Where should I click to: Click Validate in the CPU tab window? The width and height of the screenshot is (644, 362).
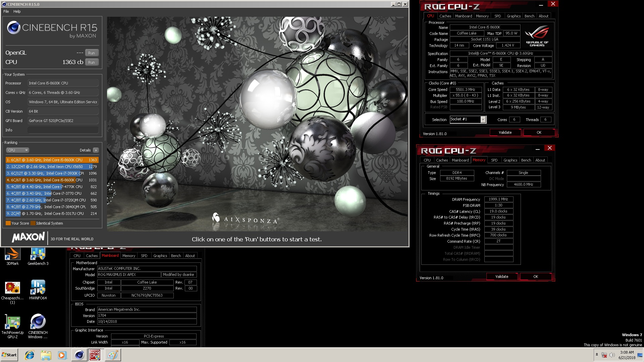(505, 133)
